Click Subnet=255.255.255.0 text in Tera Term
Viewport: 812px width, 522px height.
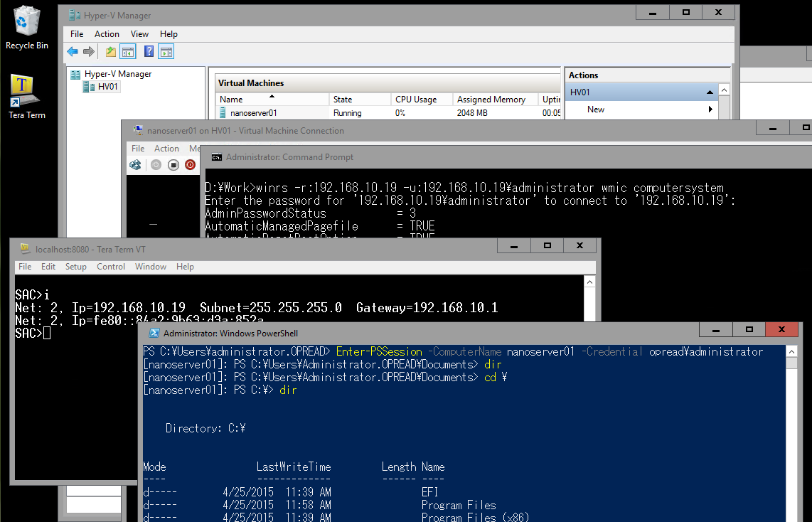click(271, 308)
